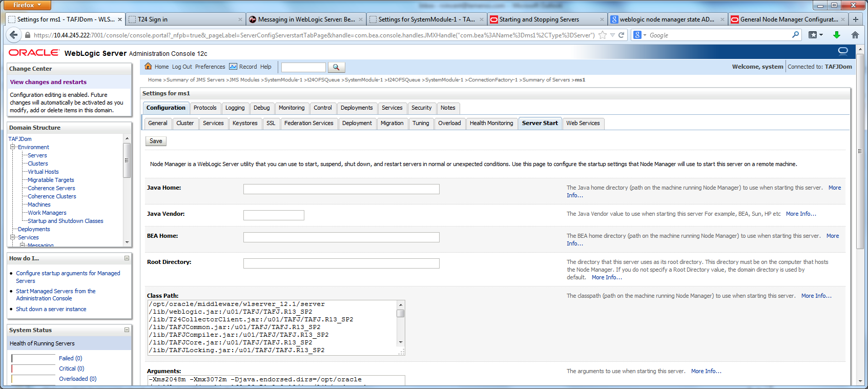
Task: Click inside the Arguments text area
Action: click(276, 380)
